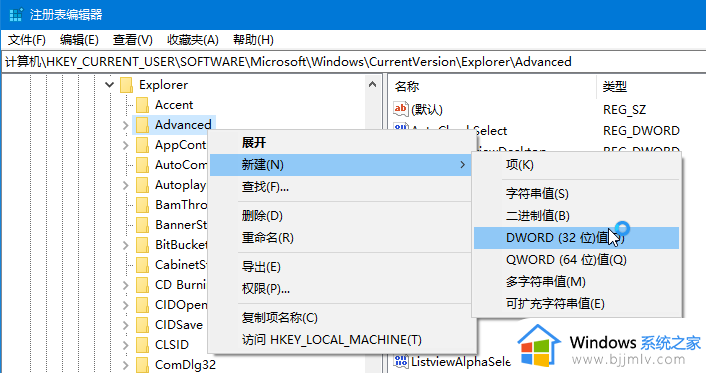Click the BitBucket folder icon

142,245
